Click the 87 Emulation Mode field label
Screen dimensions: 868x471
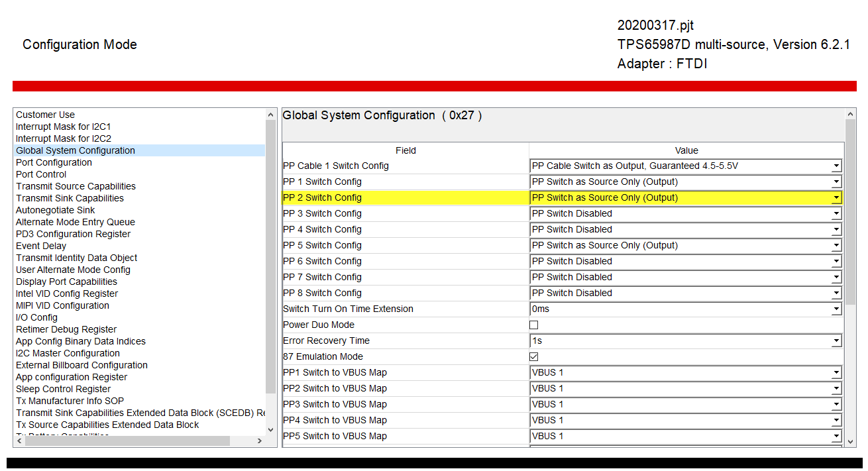pos(323,356)
